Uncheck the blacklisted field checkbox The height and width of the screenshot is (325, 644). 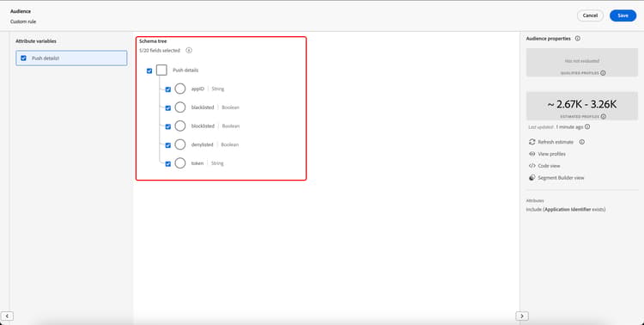pos(168,107)
